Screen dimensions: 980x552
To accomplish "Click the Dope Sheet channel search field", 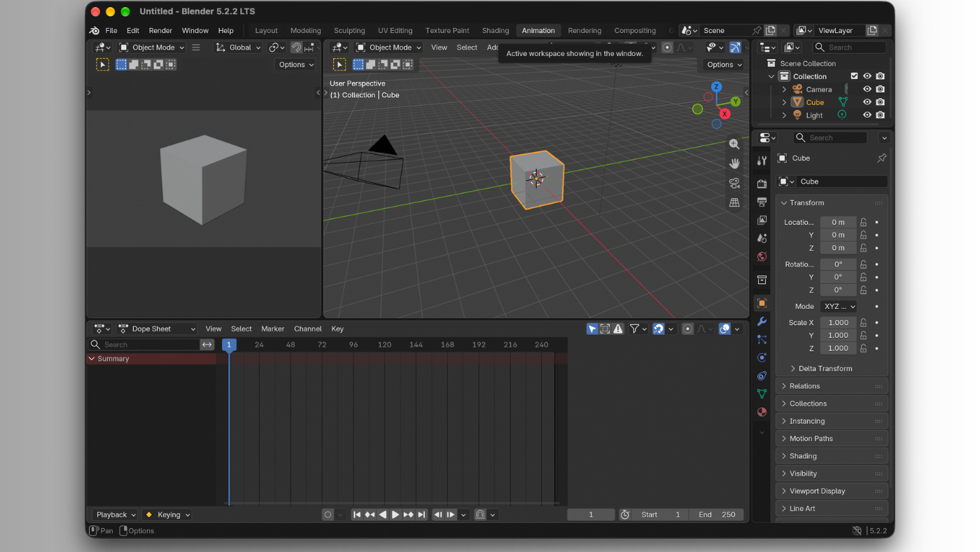I will pos(144,345).
